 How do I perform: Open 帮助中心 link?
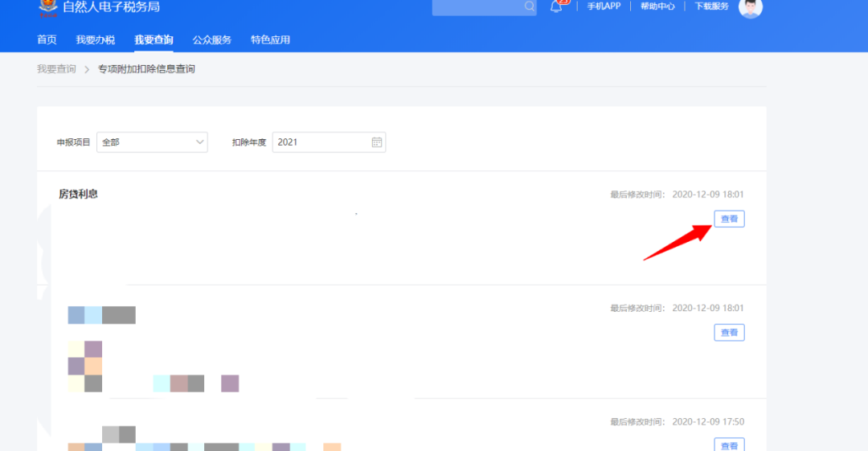coord(657,6)
